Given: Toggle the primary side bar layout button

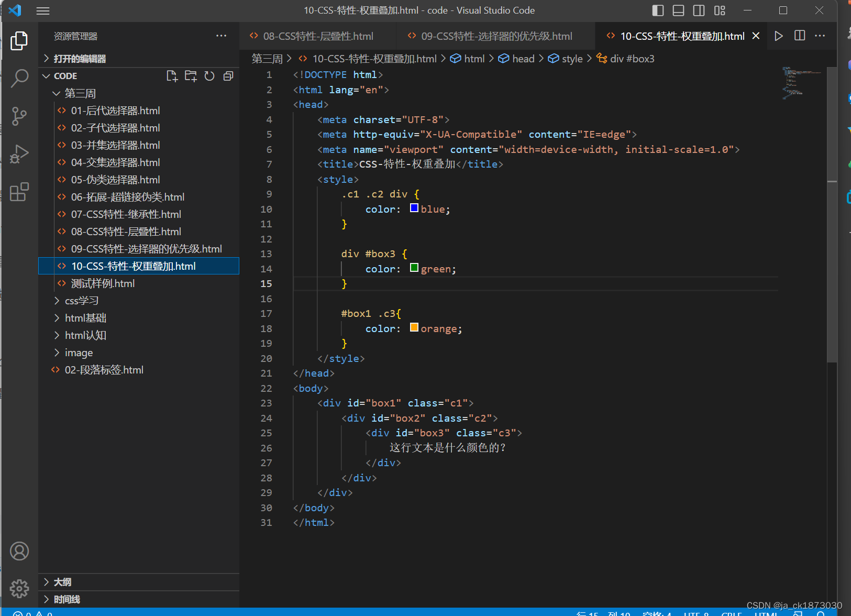Looking at the screenshot, I should coord(658,10).
